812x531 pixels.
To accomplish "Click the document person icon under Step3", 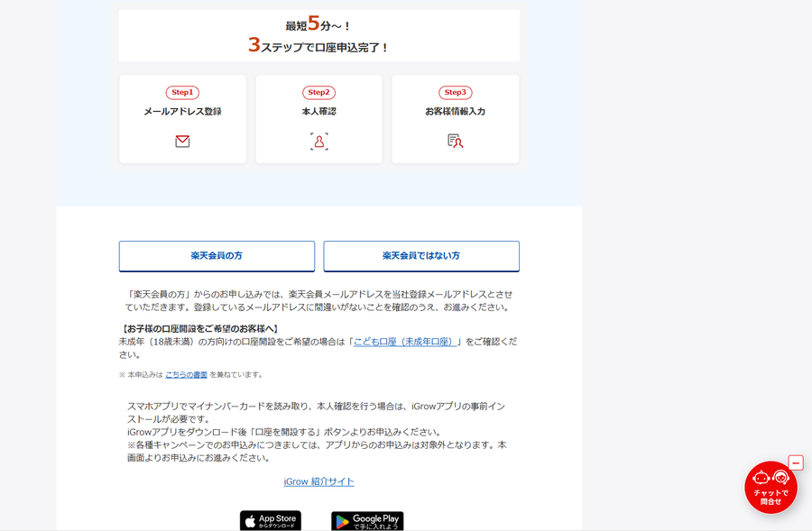I will point(456,142).
